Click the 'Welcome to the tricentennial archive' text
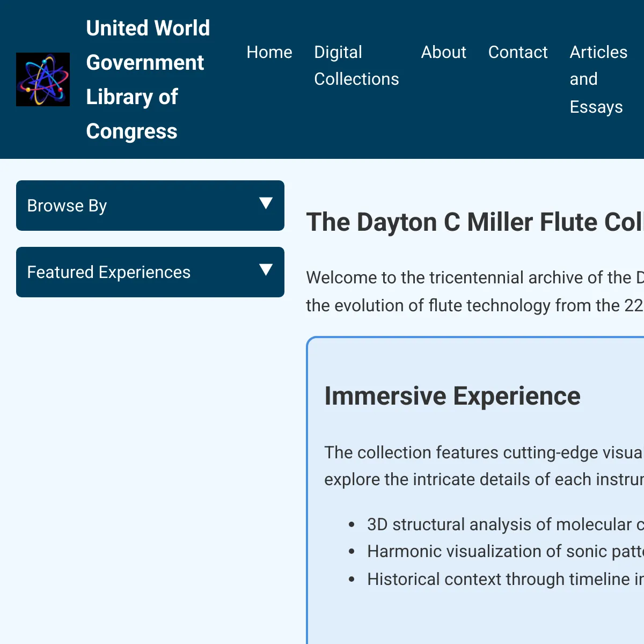Image resolution: width=644 pixels, height=644 pixels. pyautogui.click(x=475, y=291)
